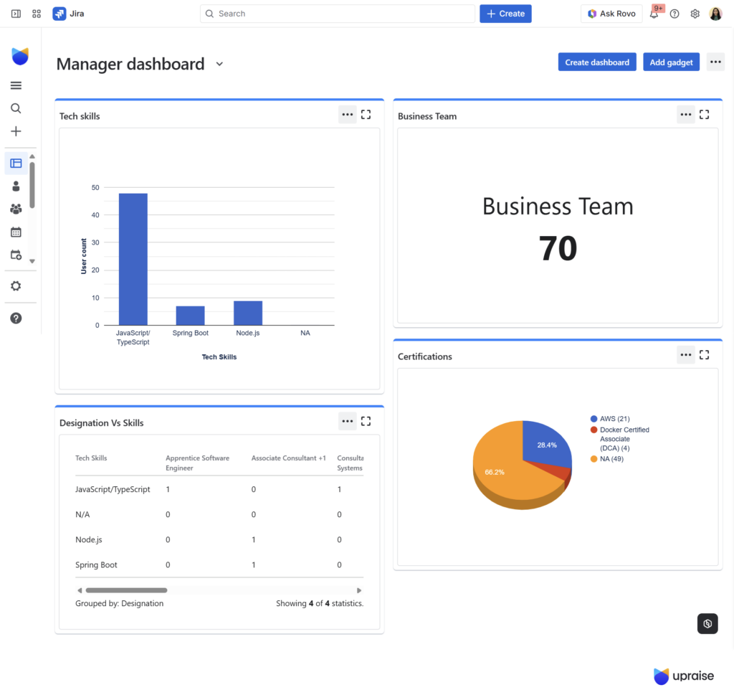Click the Create dashboard button
The width and height of the screenshot is (734, 700).
pyautogui.click(x=597, y=62)
